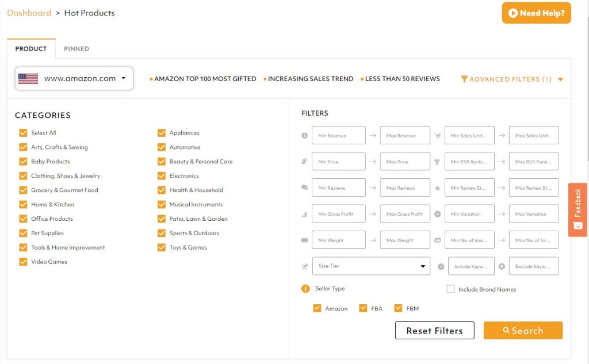This screenshot has width=589, height=364.
Task: Click the include keyword checkmark icon
Action: (x=441, y=266)
